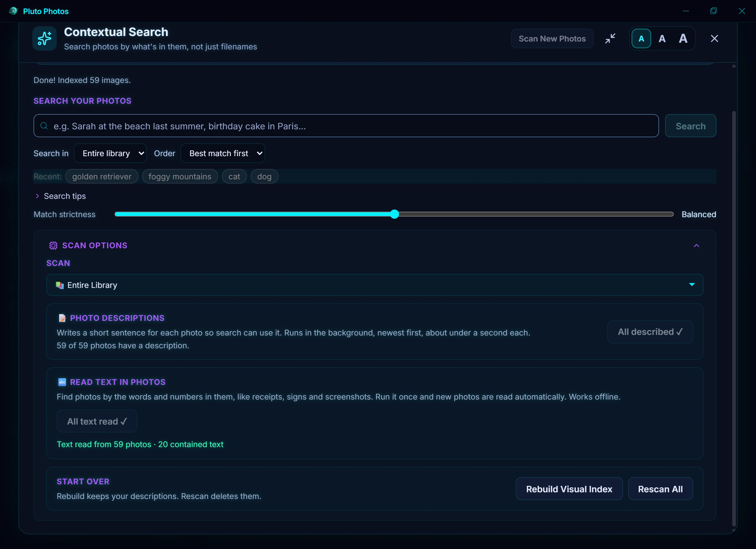Click Scan New Photos button
The height and width of the screenshot is (549, 756).
tap(552, 39)
